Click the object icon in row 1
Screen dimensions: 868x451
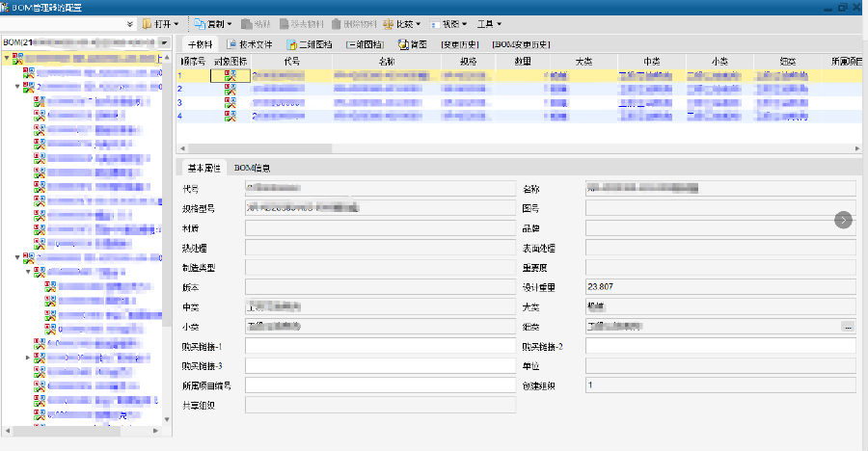(x=231, y=75)
